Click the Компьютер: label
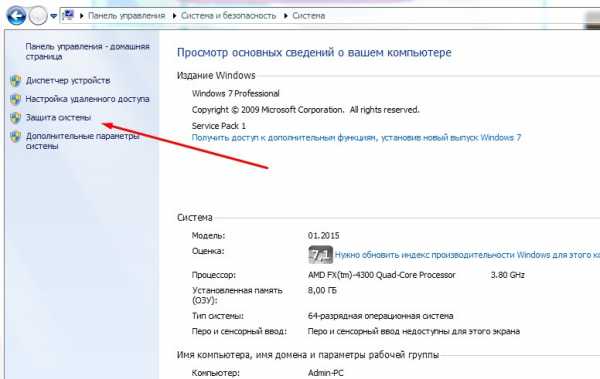Image resolution: width=600 pixels, height=379 pixels. point(215,372)
